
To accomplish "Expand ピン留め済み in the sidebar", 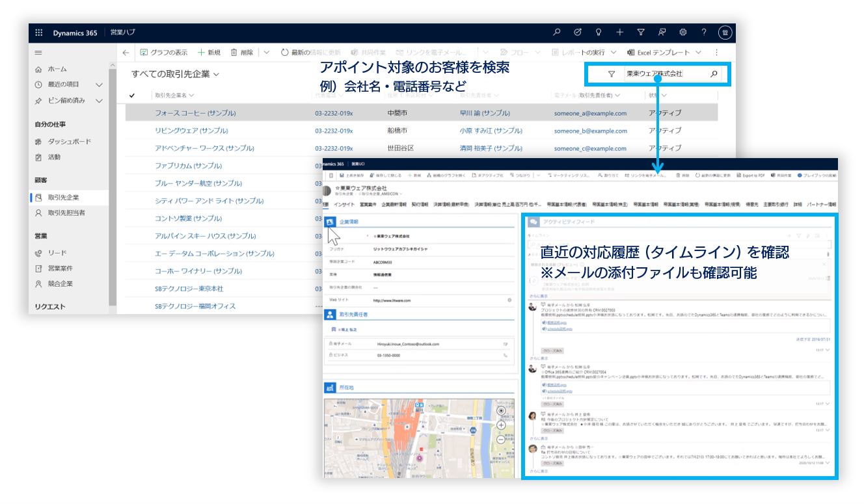I will 100,101.
